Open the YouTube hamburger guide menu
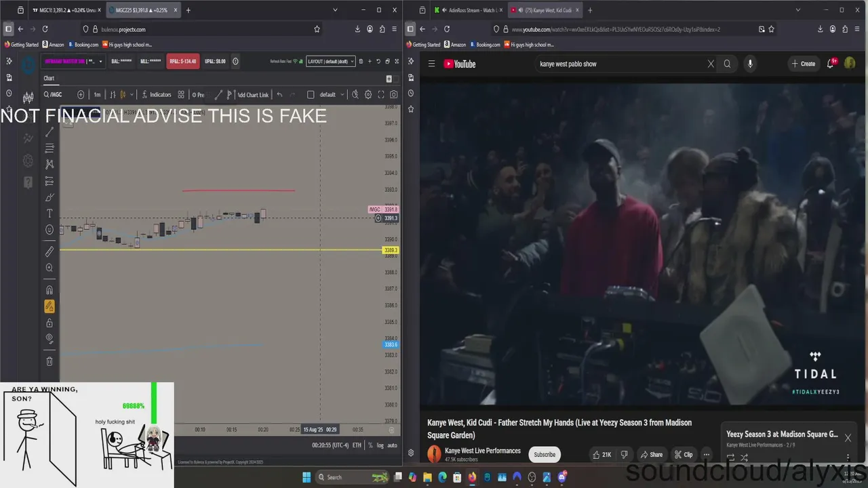 [431, 64]
